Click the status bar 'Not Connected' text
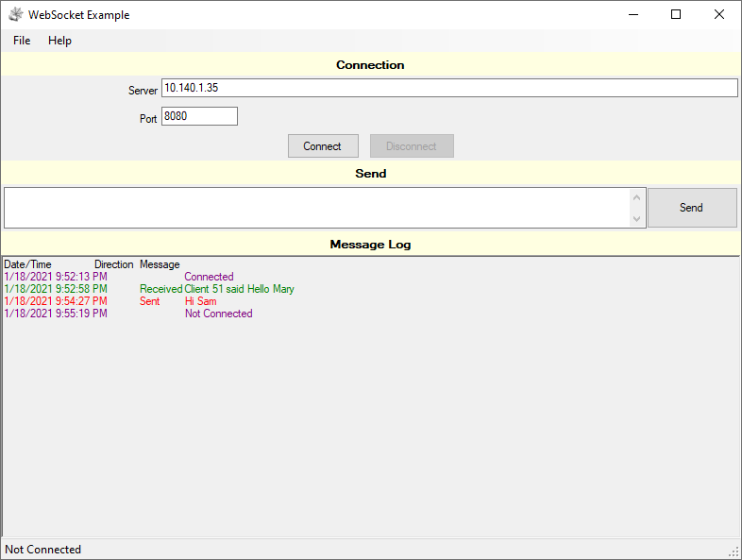 pos(43,550)
